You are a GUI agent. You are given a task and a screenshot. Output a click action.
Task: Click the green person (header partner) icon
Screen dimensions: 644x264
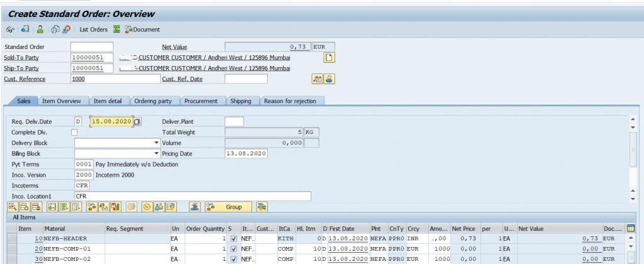(x=40, y=30)
